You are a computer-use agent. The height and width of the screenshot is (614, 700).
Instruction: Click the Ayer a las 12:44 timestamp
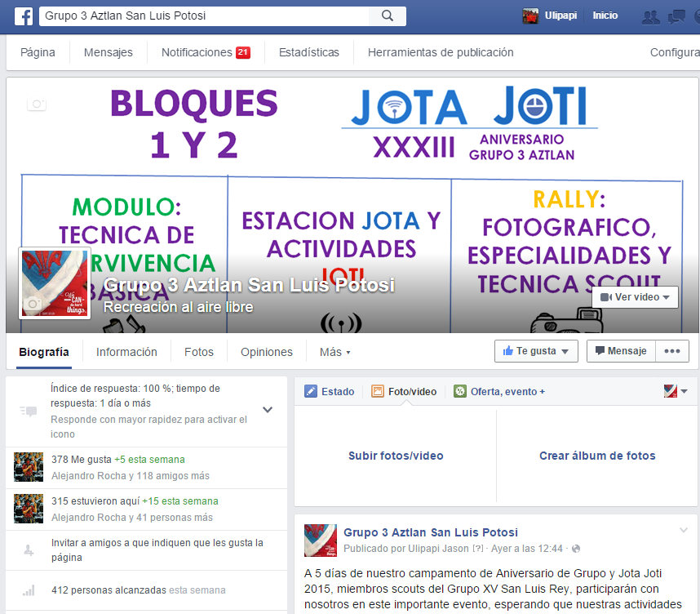[x=527, y=549]
